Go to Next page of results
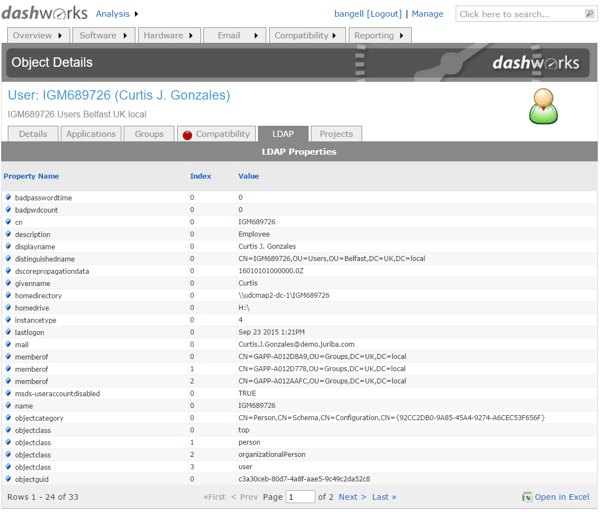The image size is (600, 512). click(352, 497)
